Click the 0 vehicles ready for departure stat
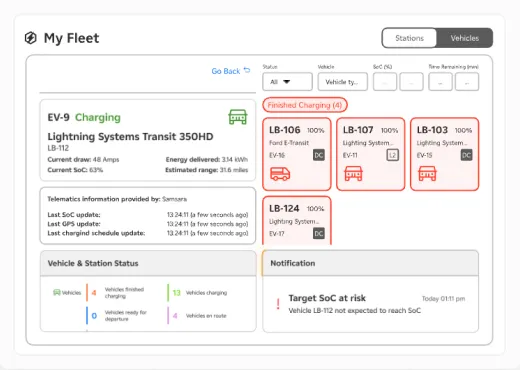The image size is (520, 370). coord(117,315)
